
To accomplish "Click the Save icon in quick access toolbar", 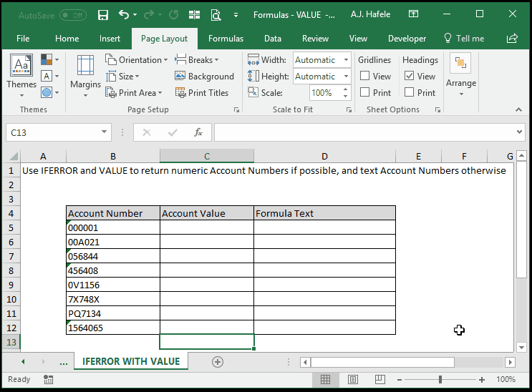I will (103, 15).
